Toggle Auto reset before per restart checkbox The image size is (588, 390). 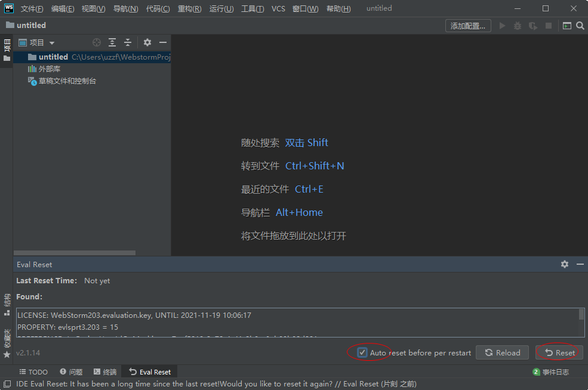coord(362,352)
